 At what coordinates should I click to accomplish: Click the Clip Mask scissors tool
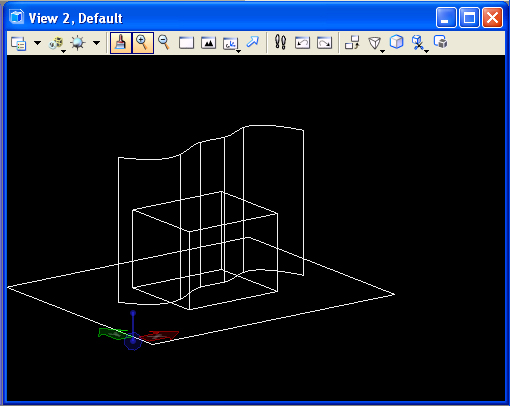point(419,44)
